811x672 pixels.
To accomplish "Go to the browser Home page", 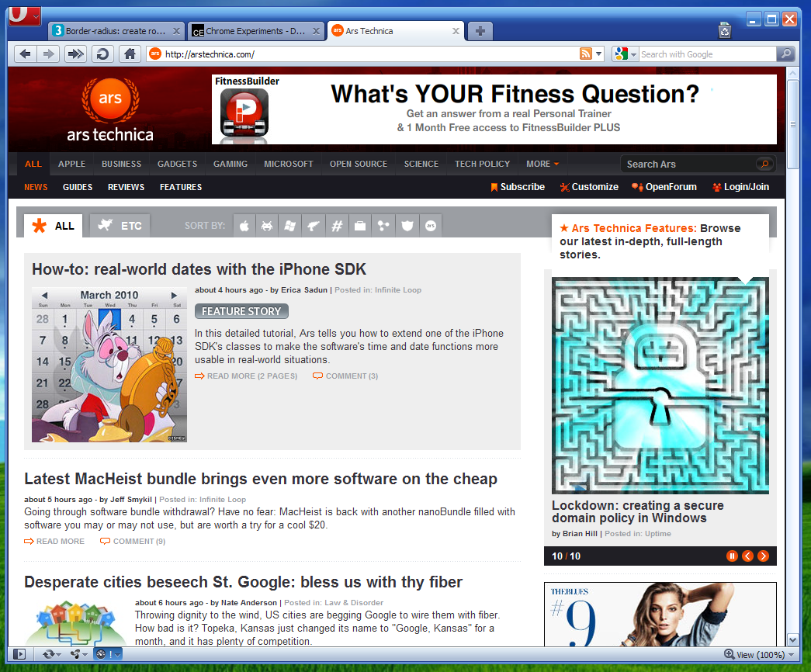I will [x=130, y=54].
